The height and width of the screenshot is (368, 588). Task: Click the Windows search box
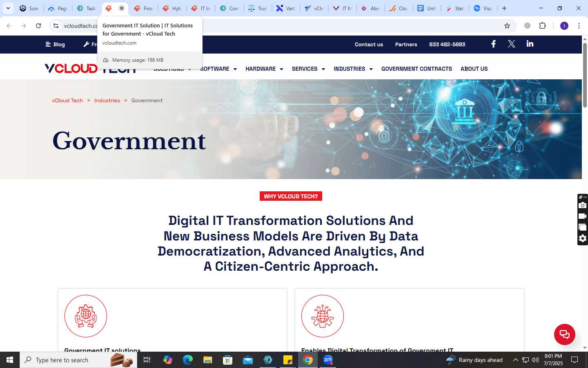78,360
